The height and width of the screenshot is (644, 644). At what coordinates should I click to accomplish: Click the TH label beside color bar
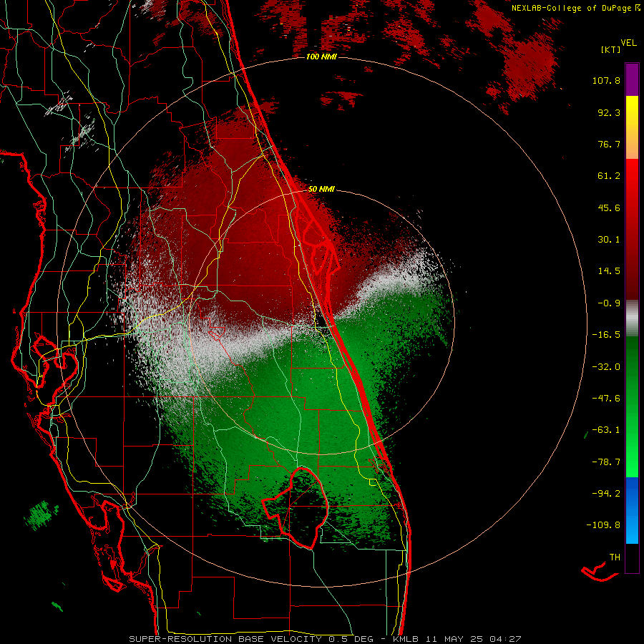pos(615,557)
